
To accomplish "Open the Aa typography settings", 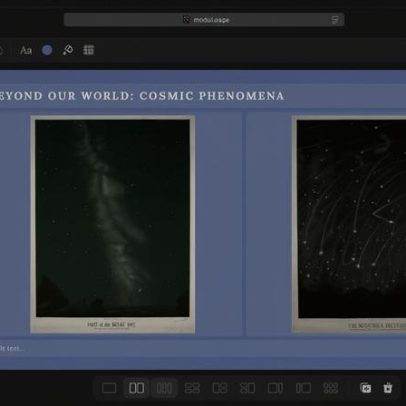I will pos(26,50).
